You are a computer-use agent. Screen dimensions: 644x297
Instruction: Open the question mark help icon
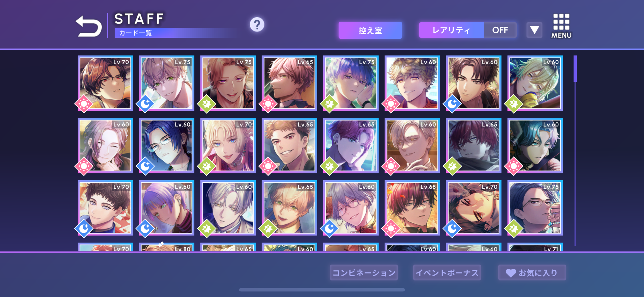257,25
